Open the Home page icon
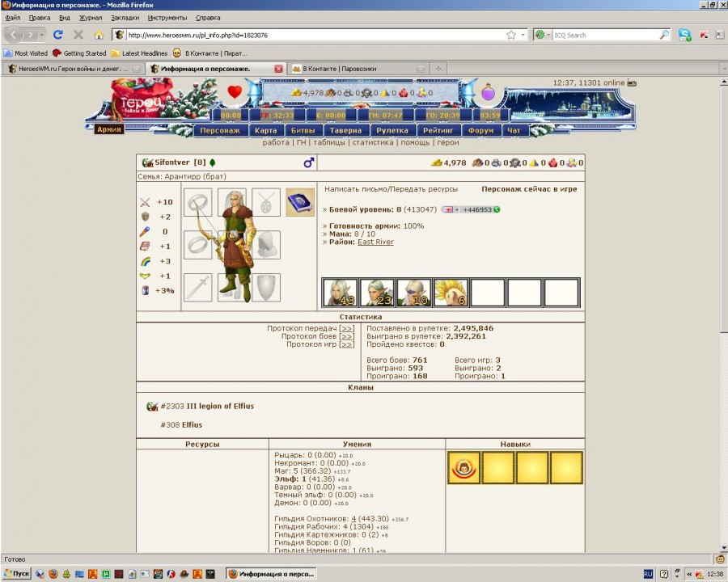Viewport: 728px width, 582px height. tap(99, 35)
